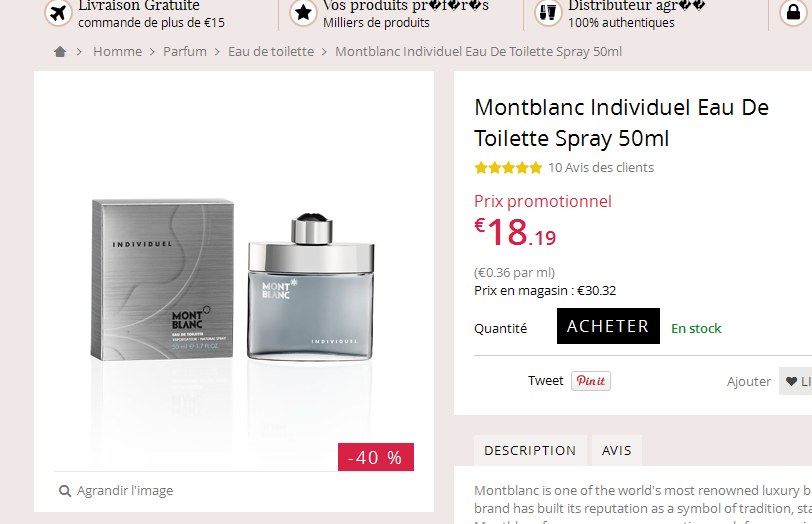Click the home icon in breadcrumb
This screenshot has height=524, width=812.
coord(60,52)
